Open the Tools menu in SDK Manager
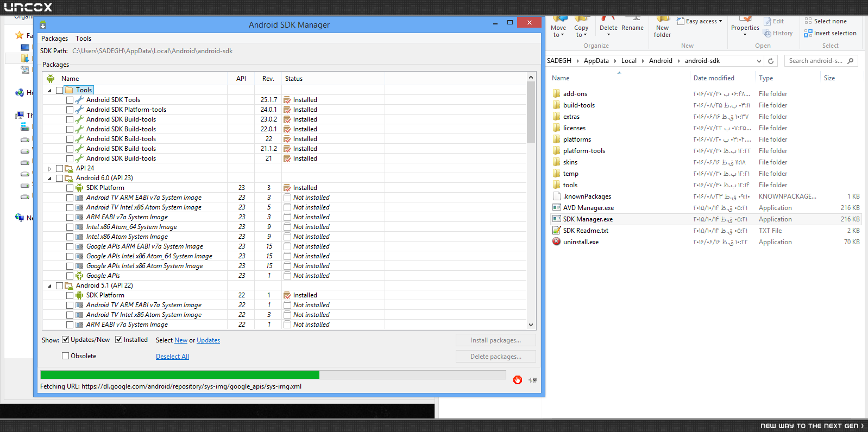 point(83,39)
